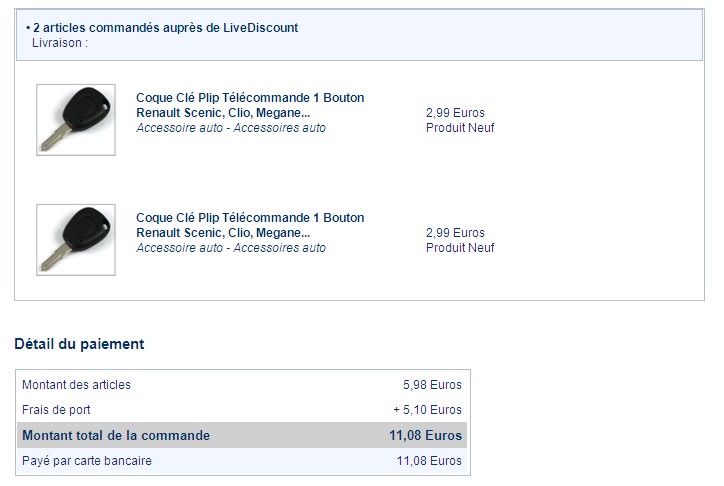724x486 pixels.
Task: Open the second car key product thumbnail
Action: [x=76, y=240]
